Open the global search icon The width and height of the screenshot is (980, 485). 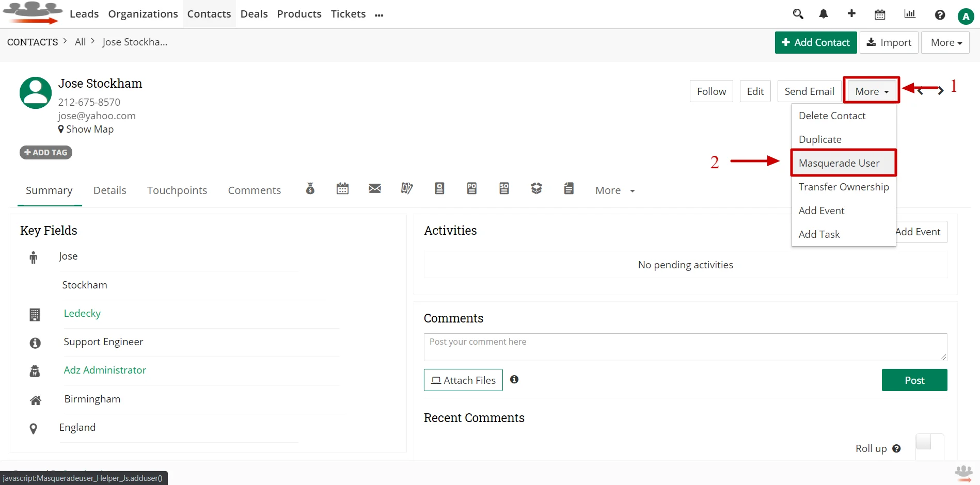pyautogui.click(x=798, y=14)
